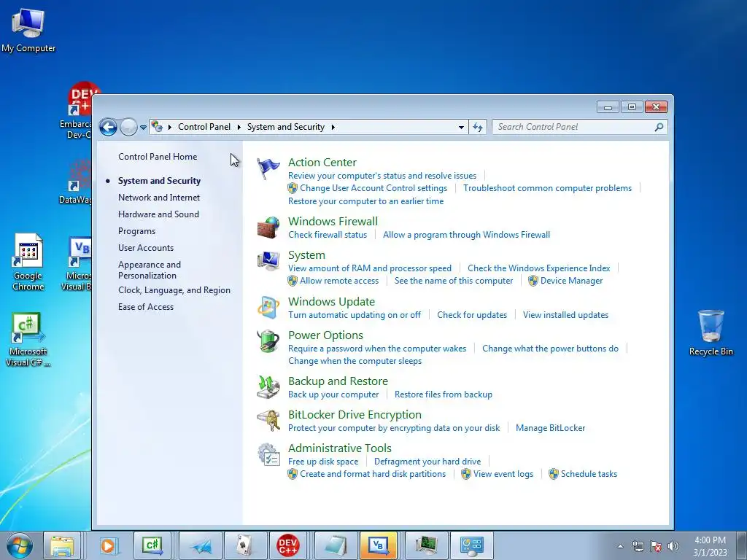Viewport: 747px width, 560px height.
Task: Go back with the Back arrow button
Action: (x=108, y=127)
